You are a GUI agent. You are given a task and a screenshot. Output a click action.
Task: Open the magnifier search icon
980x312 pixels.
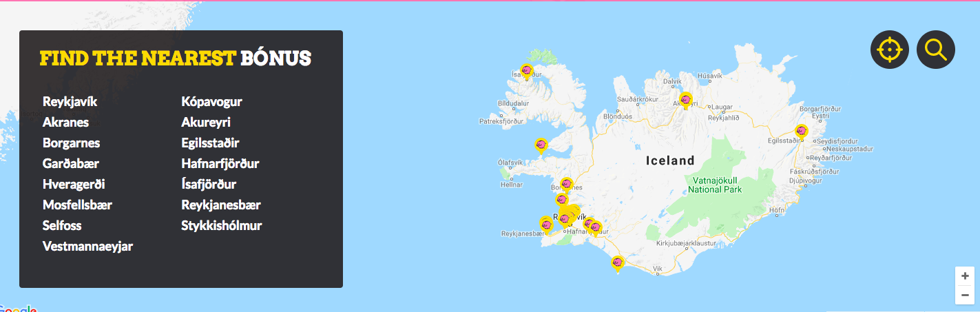(x=935, y=50)
